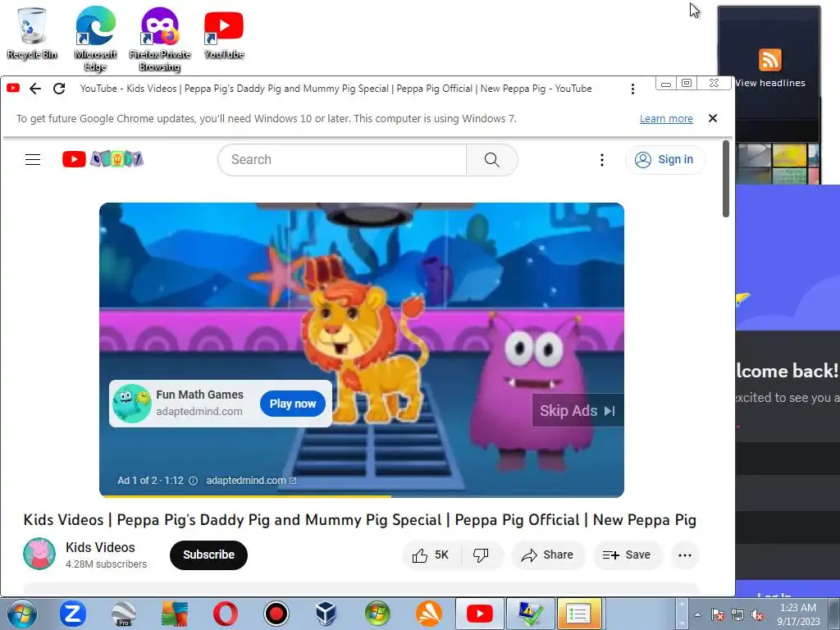Go to YouTube home via the logo
Screen dimensions: 840x630
tap(103, 159)
